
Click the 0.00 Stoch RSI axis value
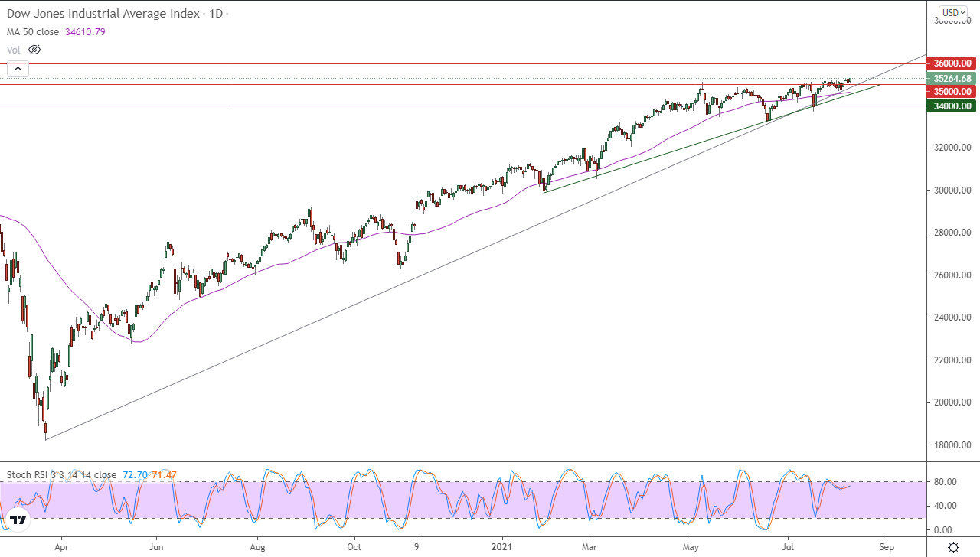point(942,530)
